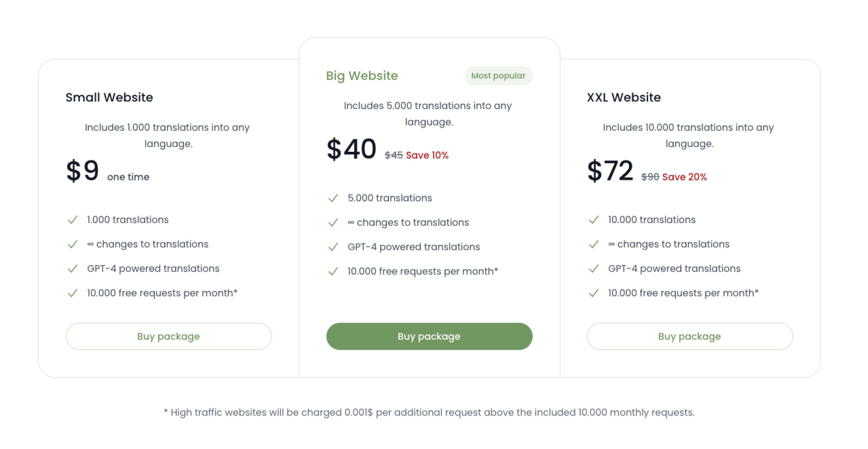Click the Small Website plan heading

point(109,97)
